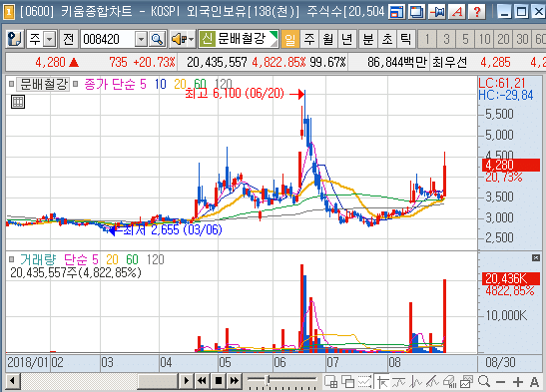Select the 분 minute period button
Viewport: 546px width, 392px height.
(368, 39)
